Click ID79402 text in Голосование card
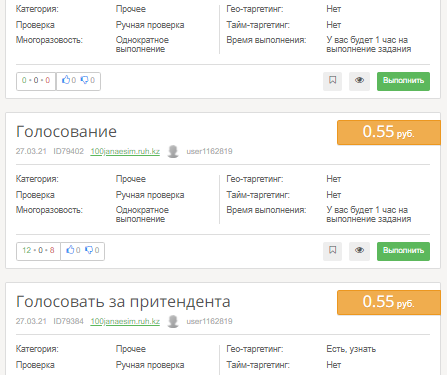447x375 pixels. [x=68, y=151]
